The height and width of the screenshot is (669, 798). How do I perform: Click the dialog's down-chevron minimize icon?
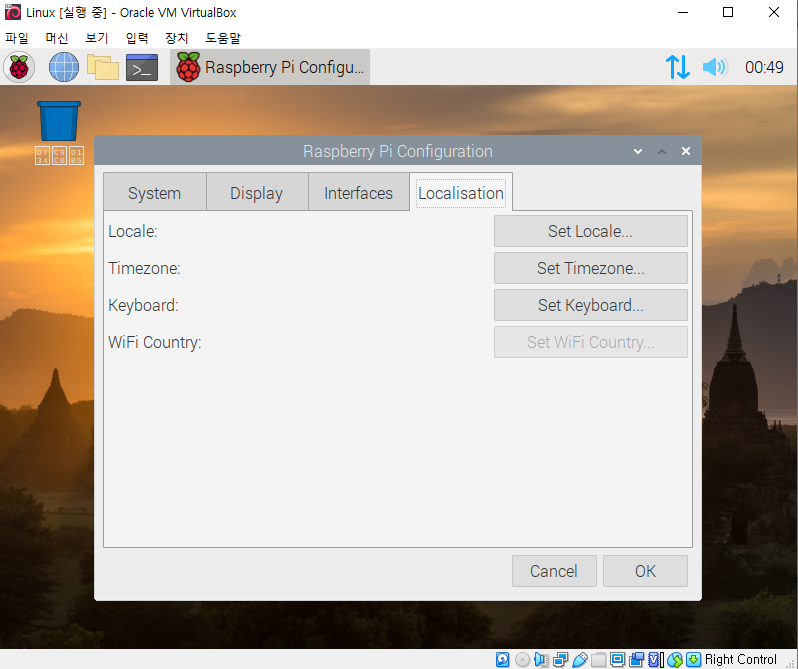(638, 151)
